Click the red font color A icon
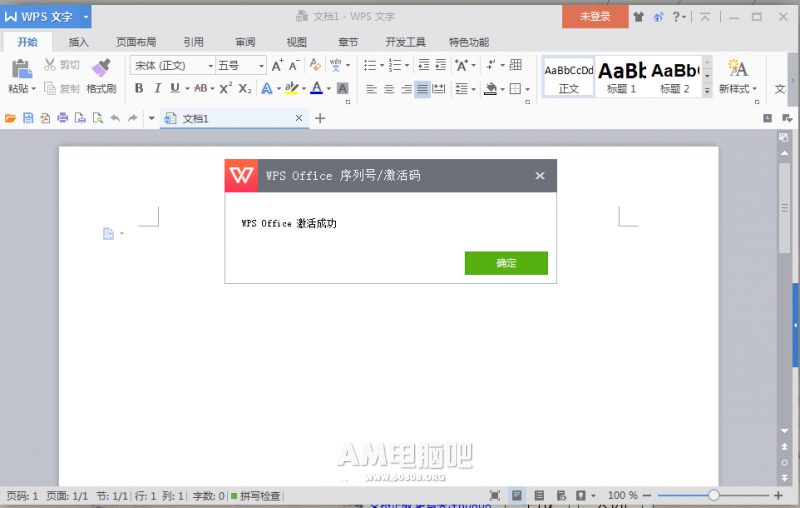The height and width of the screenshot is (508, 800). 316,88
